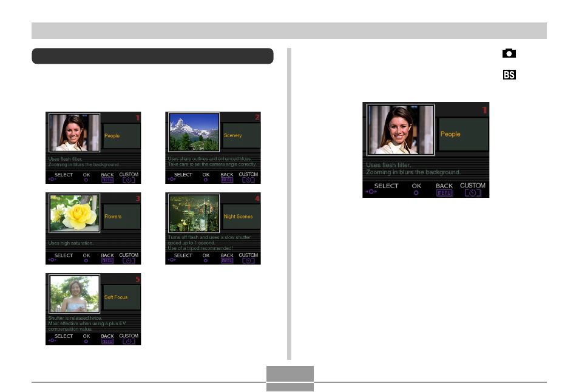Open the yellow rose Flowers thumbnail
The height and width of the screenshot is (392, 579).
click(74, 214)
